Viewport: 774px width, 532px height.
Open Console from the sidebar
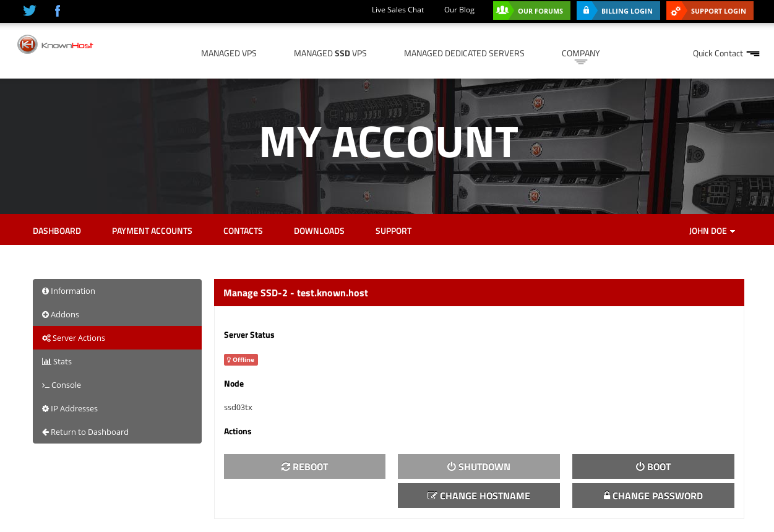point(66,385)
